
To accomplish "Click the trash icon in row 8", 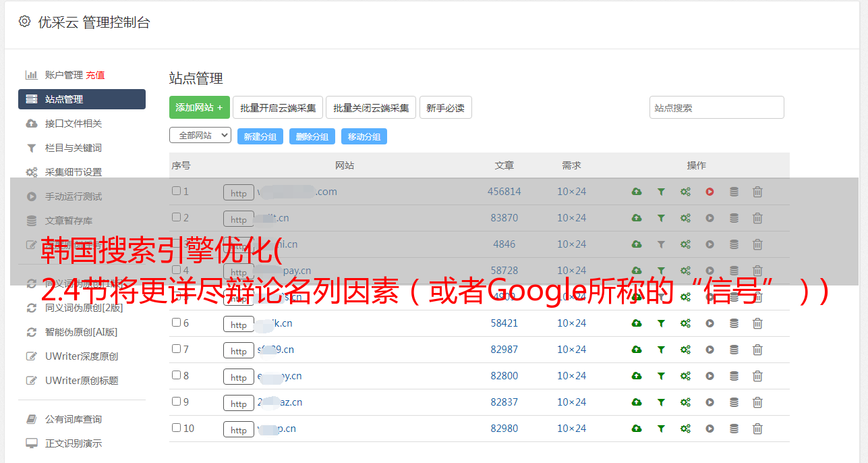I will (x=757, y=376).
